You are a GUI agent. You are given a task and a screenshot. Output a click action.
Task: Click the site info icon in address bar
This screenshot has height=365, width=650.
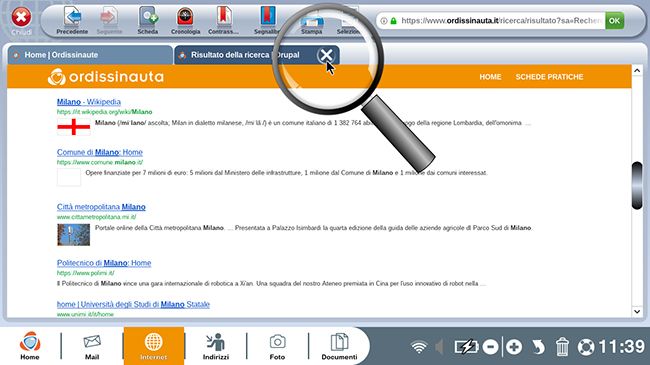[384, 21]
